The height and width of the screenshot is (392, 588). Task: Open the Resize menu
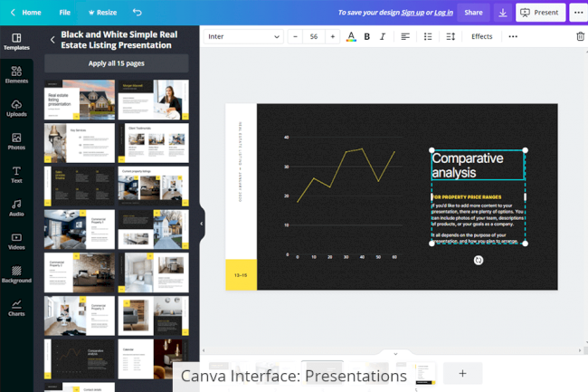(102, 13)
